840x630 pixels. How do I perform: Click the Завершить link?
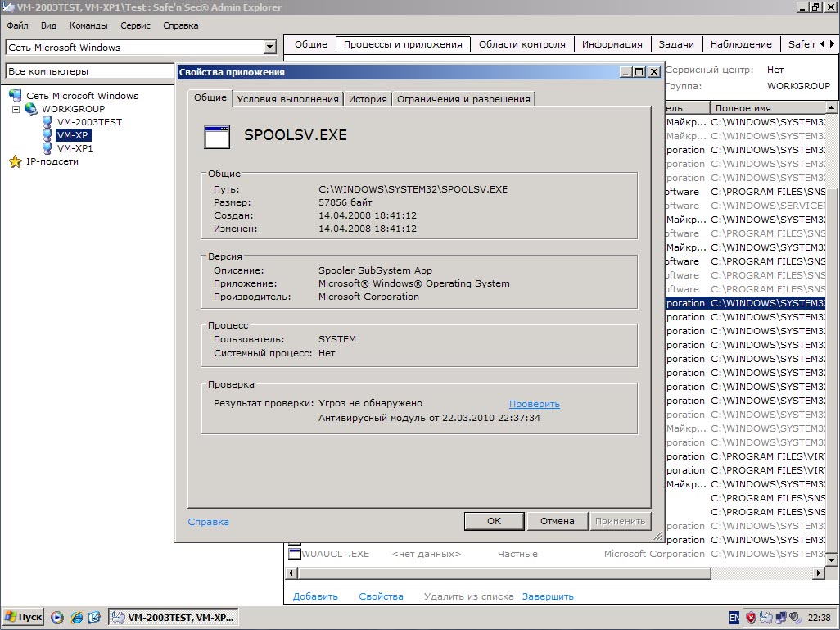[548, 596]
